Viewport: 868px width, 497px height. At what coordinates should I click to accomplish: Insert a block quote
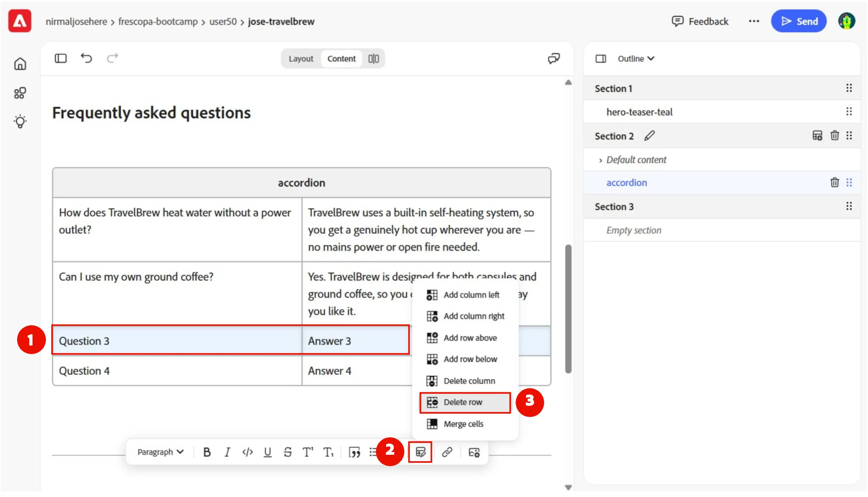click(354, 452)
